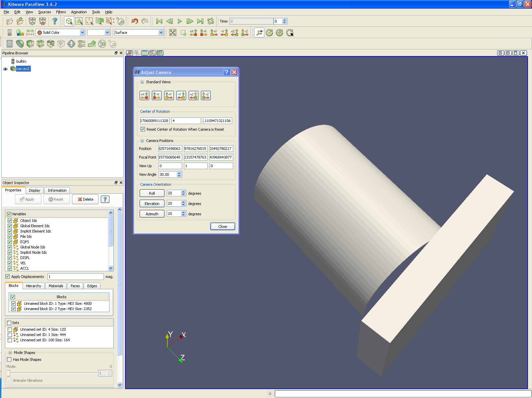This screenshot has width=532, height=398.
Task: Increase View Angle with stepper
Action: coord(179,173)
